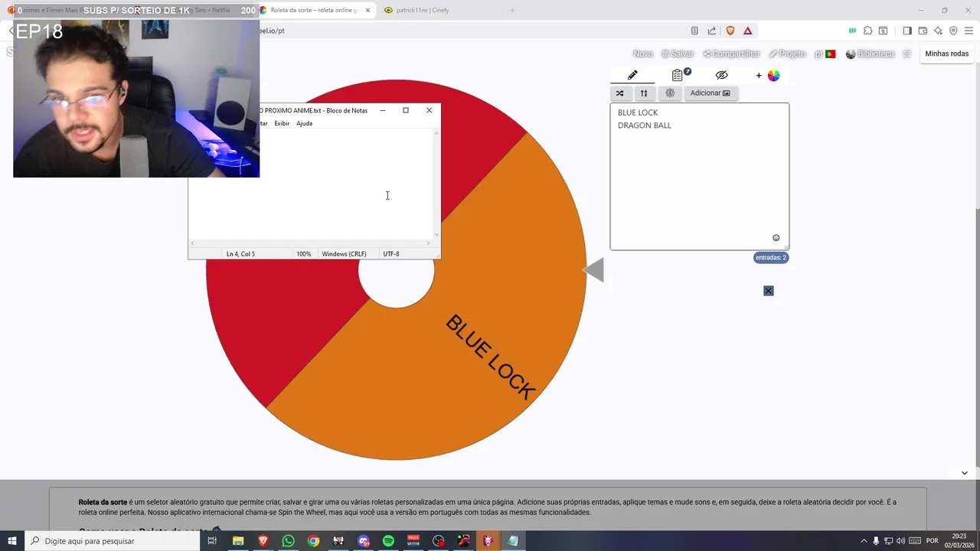Hide the entries panel with crossed-eye icon
980x551 pixels.
[721, 75]
